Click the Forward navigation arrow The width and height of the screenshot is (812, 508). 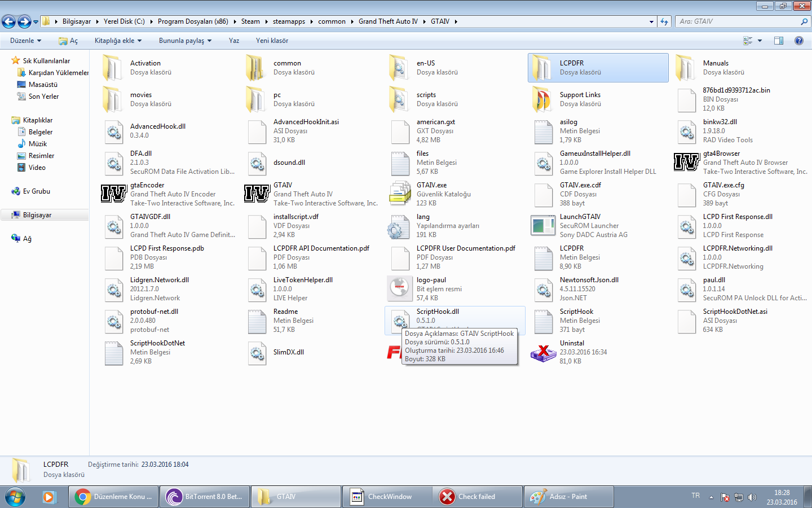pos(24,21)
